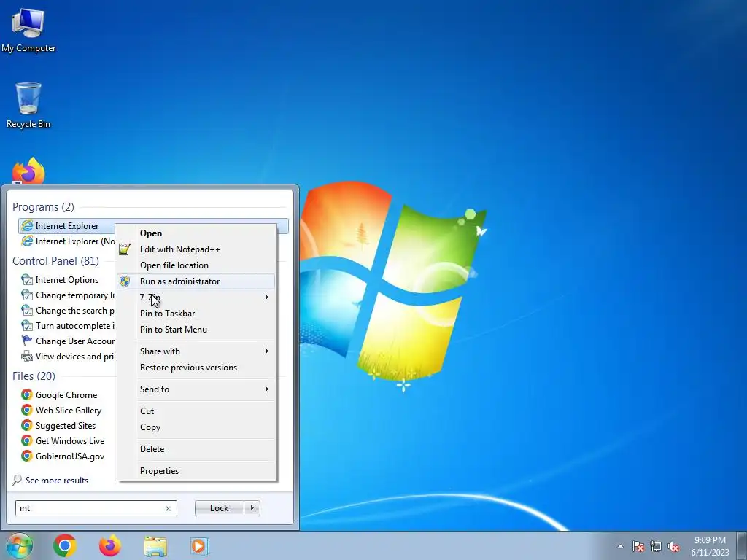Choose Open in the context menu
Image resolution: width=747 pixels, height=560 pixels.
click(196, 233)
